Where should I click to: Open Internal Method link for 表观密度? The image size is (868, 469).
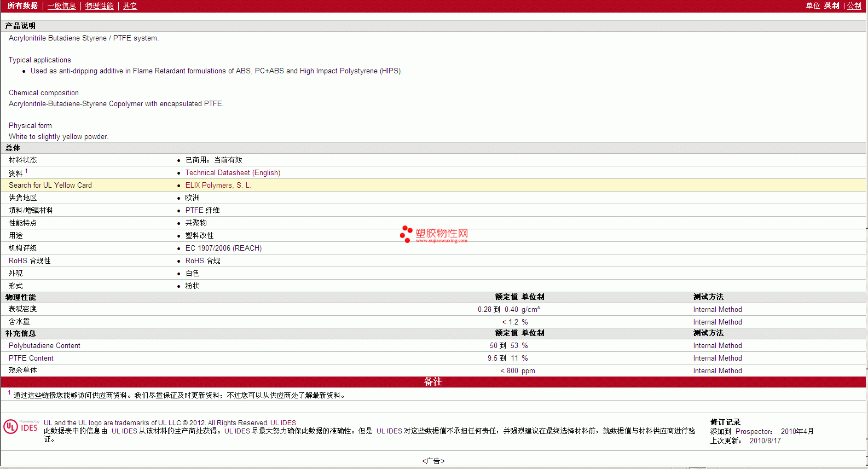[x=717, y=309]
